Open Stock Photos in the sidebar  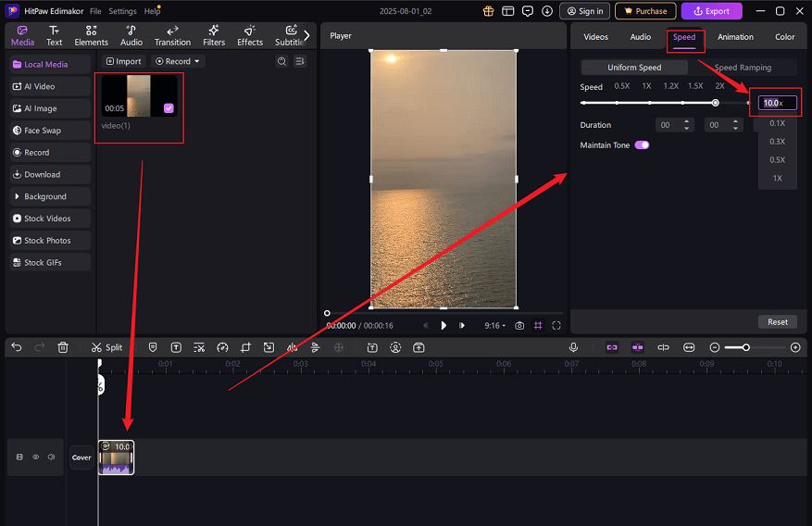click(50, 240)
